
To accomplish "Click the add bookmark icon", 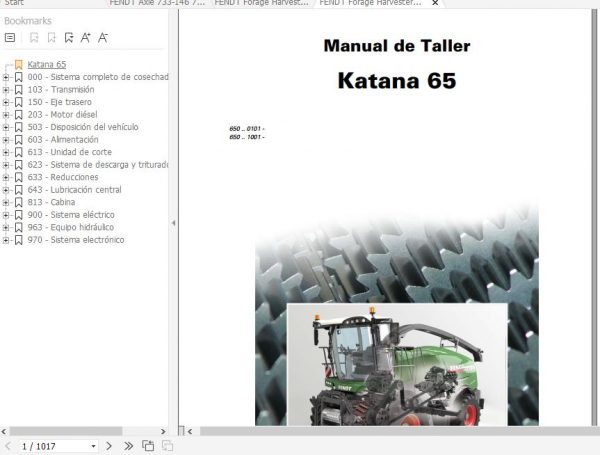I will [34, 38].
